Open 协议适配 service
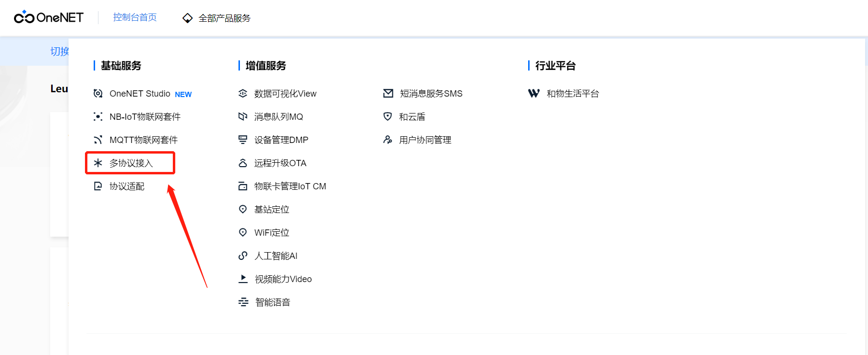 click(x=127, y=186)
